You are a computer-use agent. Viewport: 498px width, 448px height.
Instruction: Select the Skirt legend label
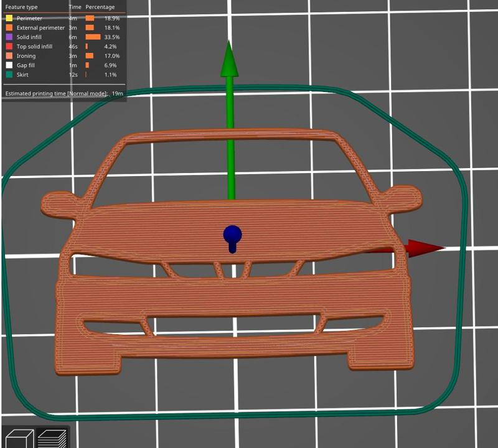22,75
